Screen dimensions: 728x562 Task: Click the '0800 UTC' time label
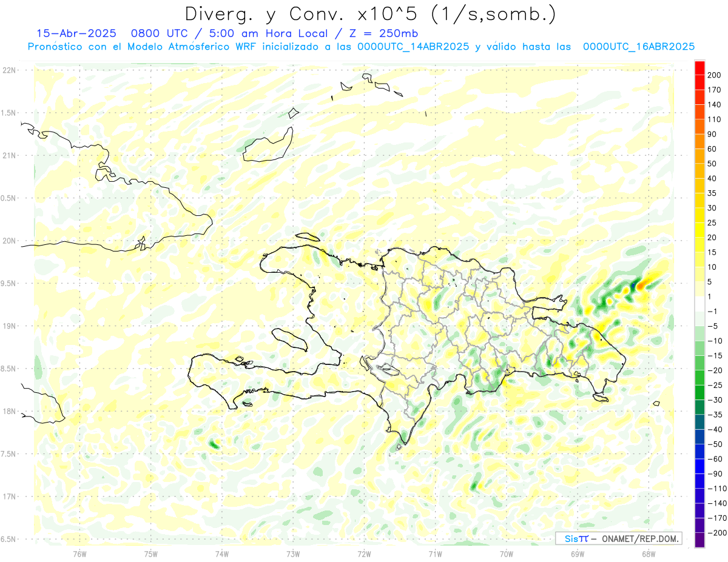coord(159,33)
